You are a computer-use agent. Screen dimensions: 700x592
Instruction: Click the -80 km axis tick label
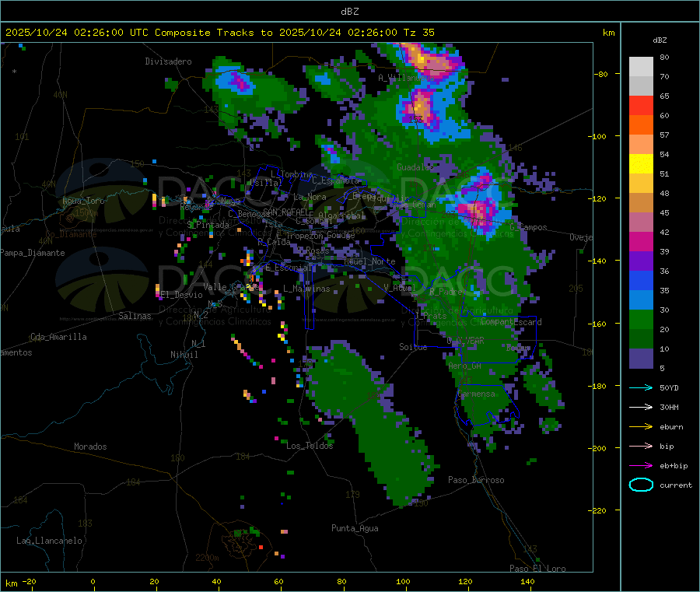click(x=600, y=74)
